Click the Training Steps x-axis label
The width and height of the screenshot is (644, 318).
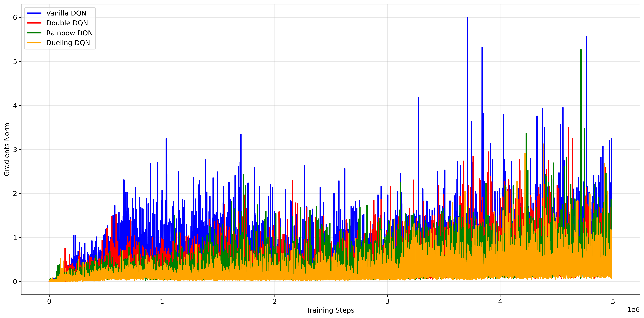[330, 310]
